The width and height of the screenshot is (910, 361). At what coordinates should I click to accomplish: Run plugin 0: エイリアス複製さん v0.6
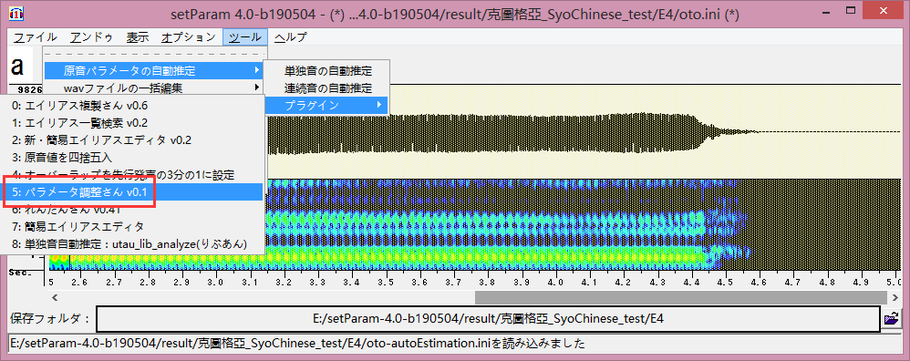pyautogui.click(x=132, y=106)
